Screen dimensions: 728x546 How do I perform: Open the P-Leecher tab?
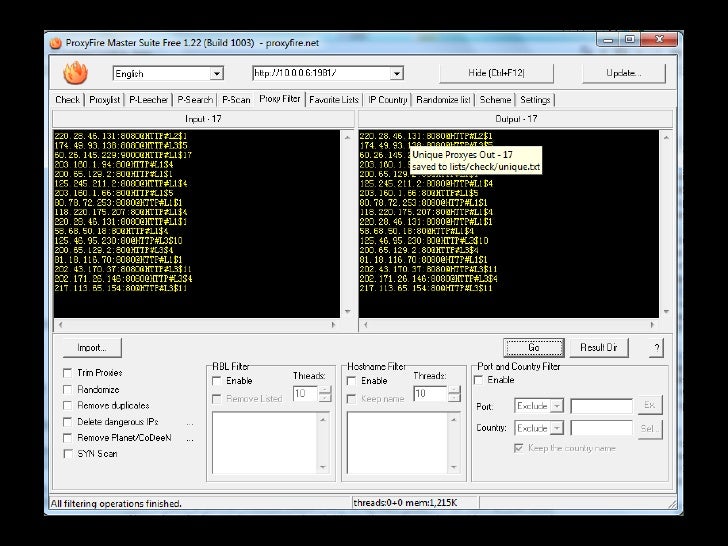149,99
